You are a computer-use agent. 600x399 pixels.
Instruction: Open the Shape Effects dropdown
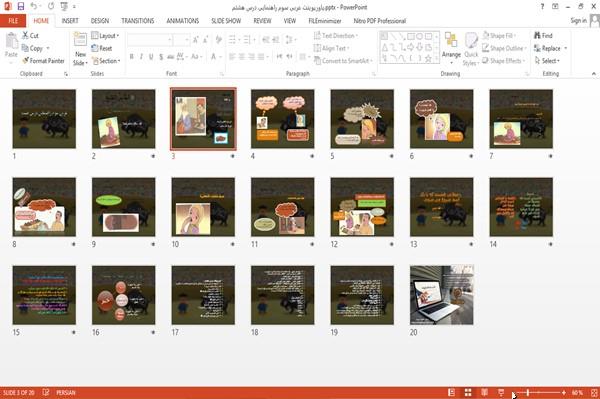pyautogui.click(x=504, y=61)
